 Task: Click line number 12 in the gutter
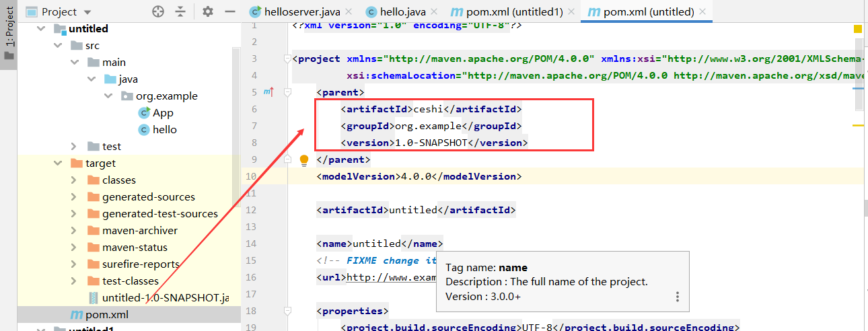click(x=251, y=210)
